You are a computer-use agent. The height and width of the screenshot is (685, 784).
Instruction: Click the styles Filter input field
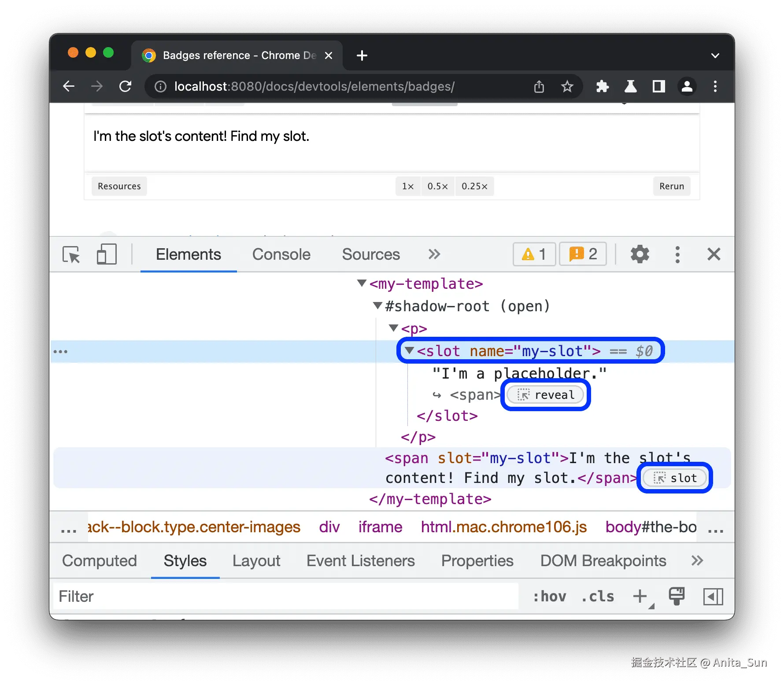pyautogui.click(x=286, y=597)
